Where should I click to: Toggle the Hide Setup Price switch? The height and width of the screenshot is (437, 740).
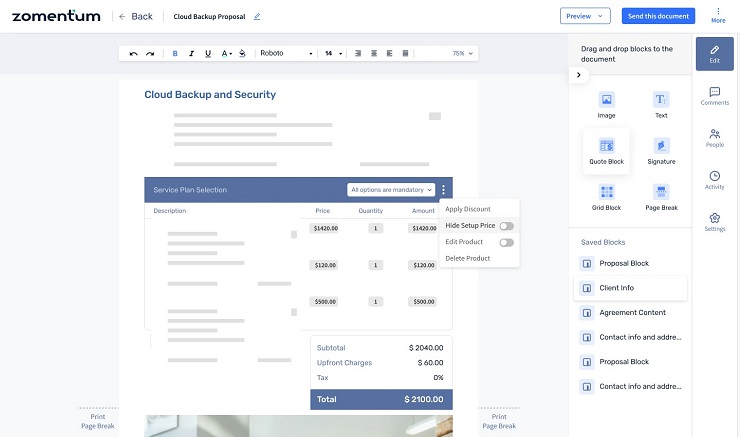(506, 226)
